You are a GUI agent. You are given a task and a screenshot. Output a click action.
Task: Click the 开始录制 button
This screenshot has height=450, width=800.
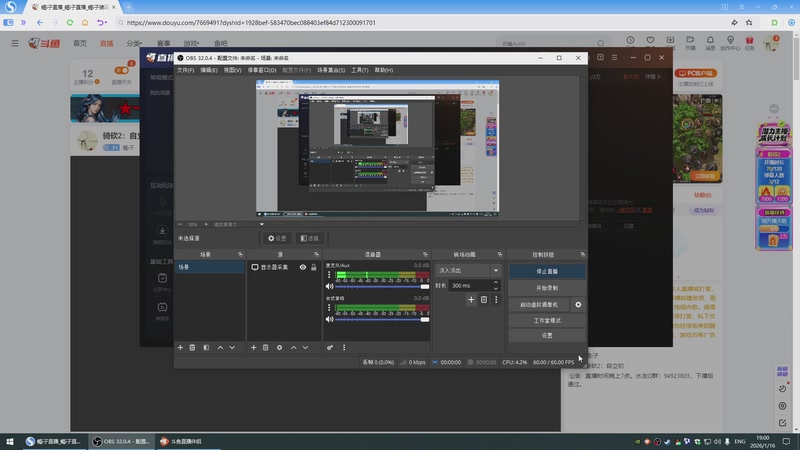(547, 288)
